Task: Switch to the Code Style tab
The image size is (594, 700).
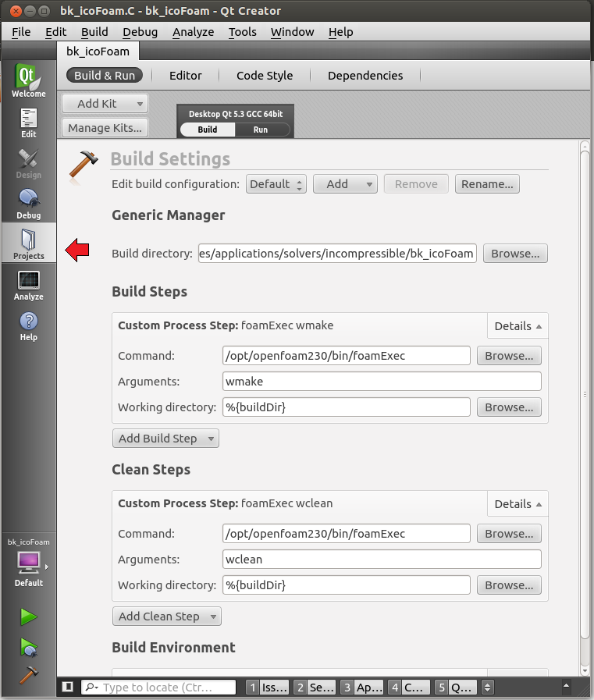Action: tap(265, 76)
